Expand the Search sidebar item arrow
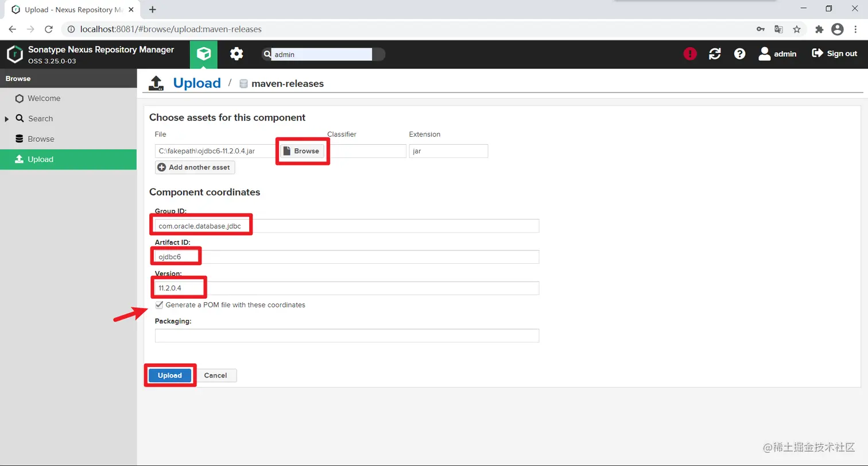This screenshot has height=466, width=868. coord(7,119)
